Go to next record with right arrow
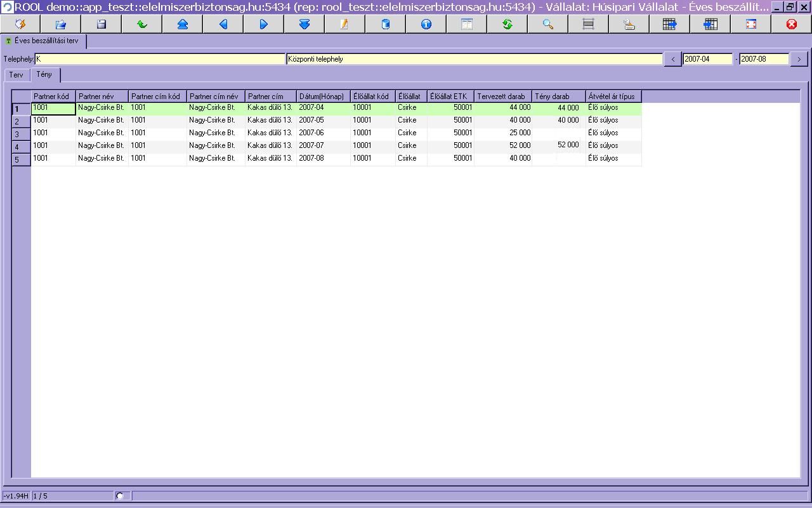The height and width of the screenshot is (508, 812). [264, 24]
